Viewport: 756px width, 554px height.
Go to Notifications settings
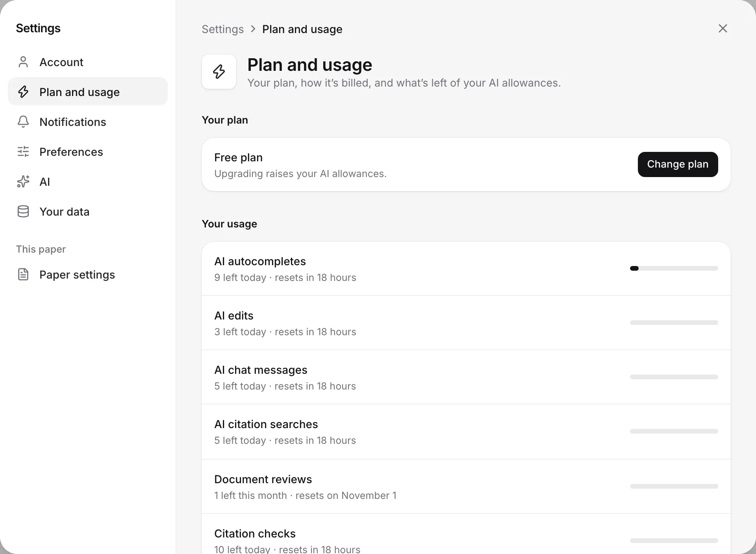point(88,122)
